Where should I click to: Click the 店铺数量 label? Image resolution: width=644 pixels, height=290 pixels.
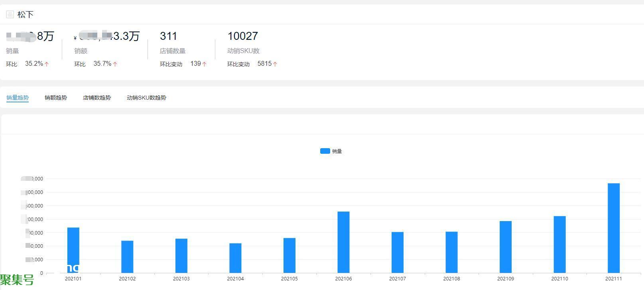173,51
